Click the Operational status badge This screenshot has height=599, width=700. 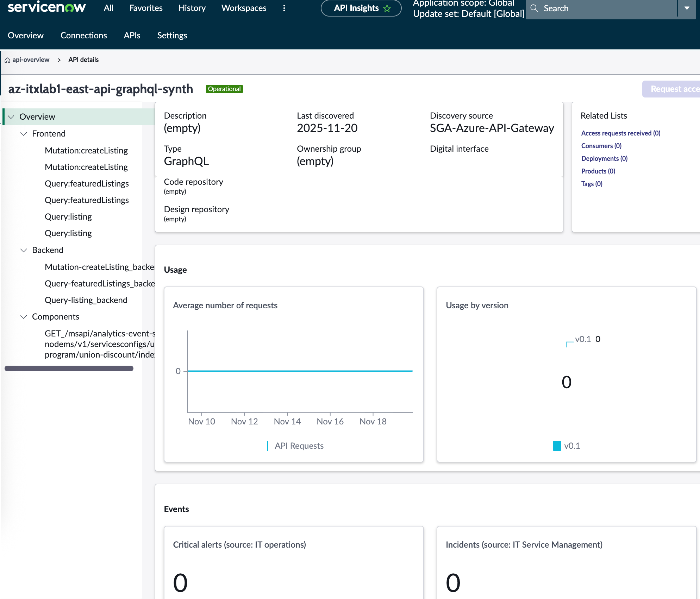click(x=224, y=89)
